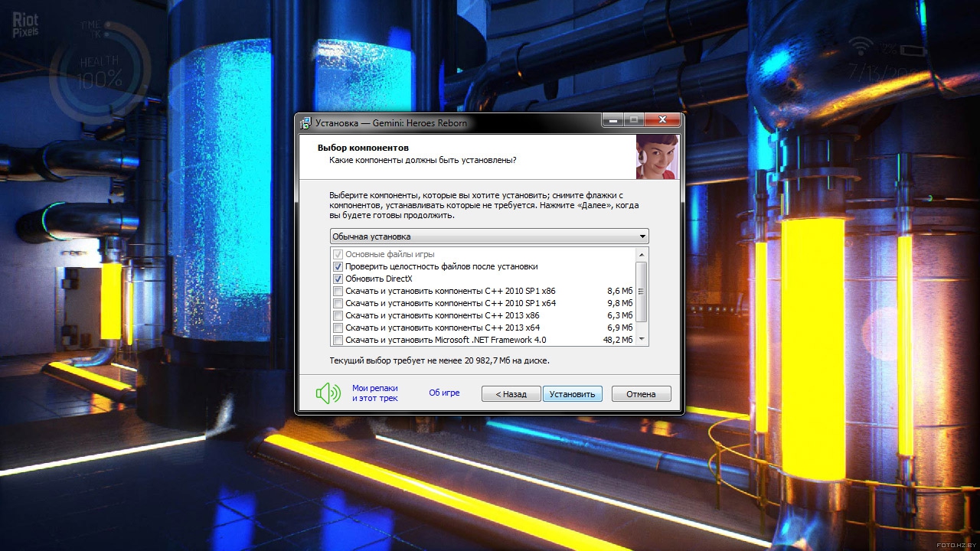This screenshot has height=551, width=980.
Task: Click the portrait image in installer header
Action: pos(657,157)
